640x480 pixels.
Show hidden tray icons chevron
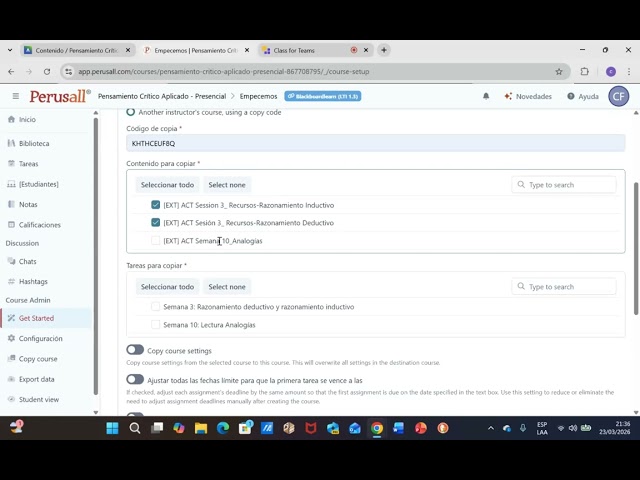(491, 428)
